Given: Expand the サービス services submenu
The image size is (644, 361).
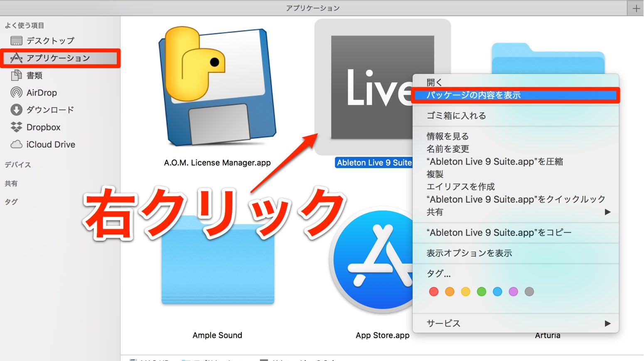Looking at the screenshot, I should (x=515, y=324).
